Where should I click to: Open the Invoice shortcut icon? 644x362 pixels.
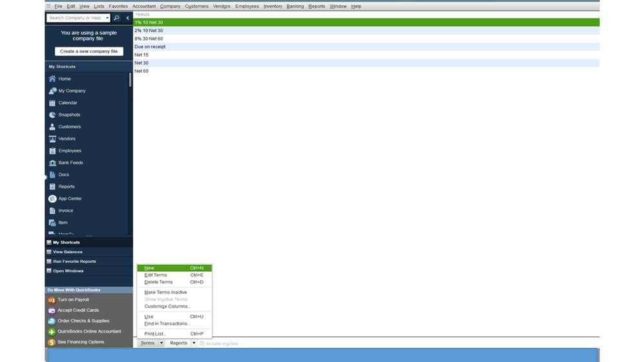[52, 211]
